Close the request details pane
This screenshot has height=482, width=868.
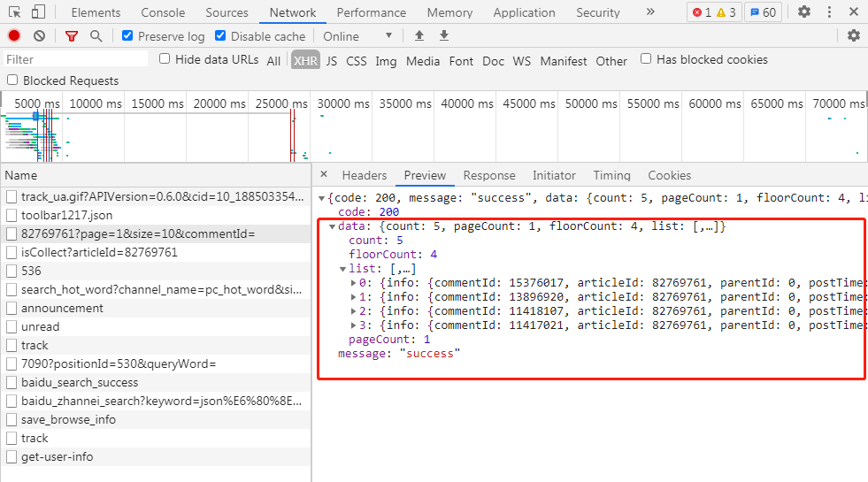point(324,174)
